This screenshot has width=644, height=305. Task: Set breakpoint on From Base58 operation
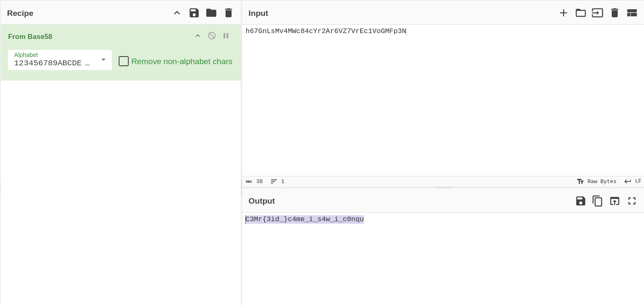[226, 36]
